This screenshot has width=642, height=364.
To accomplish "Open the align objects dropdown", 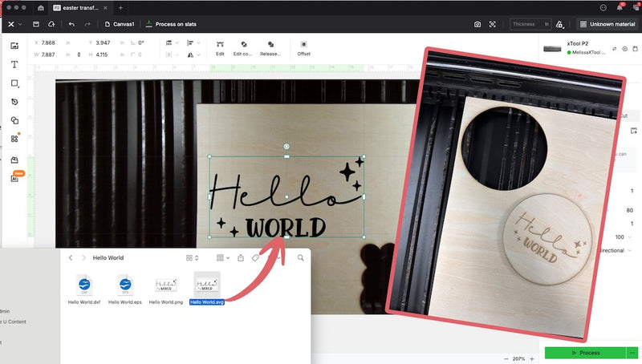I will [193, 43].
